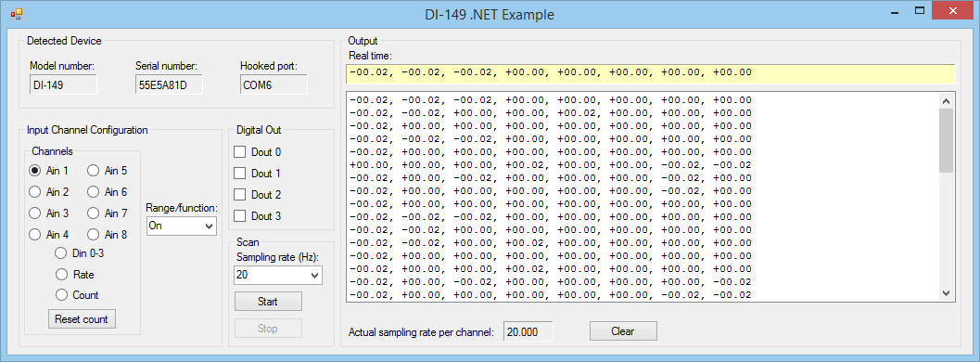Viewport: 980px width, 362px height.
Task: Click the Serial number field 55E5A81D
Action: coord(169,85)
